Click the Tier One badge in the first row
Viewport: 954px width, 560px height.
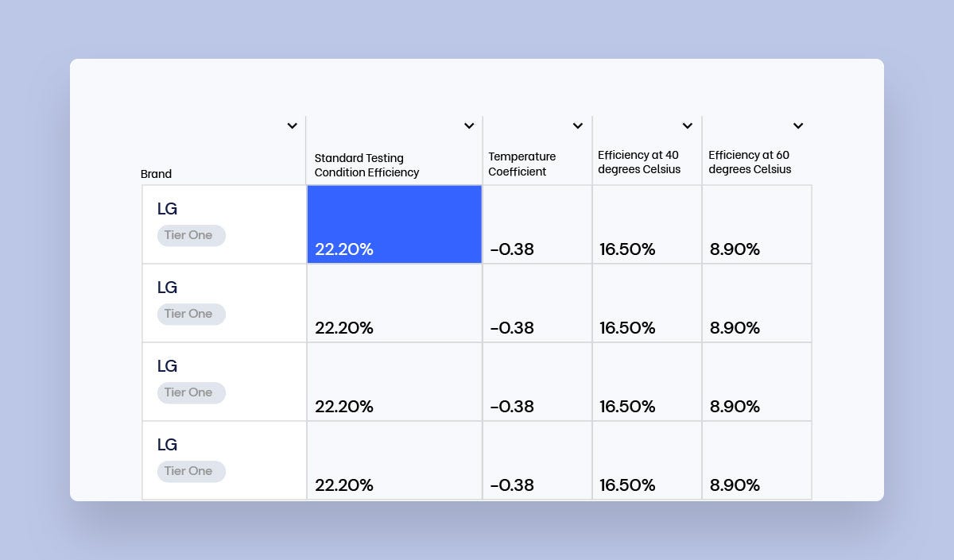pyautogui.click(x=191, y=235)
